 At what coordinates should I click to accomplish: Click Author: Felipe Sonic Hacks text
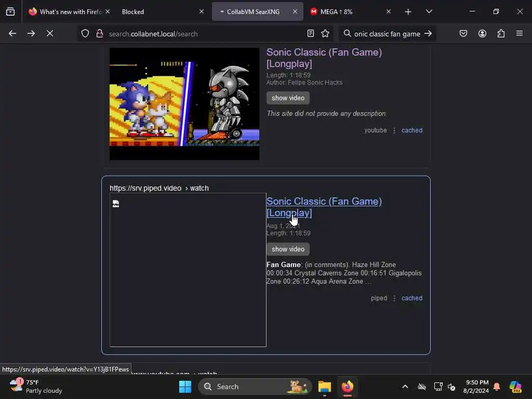tap(304, 83)
